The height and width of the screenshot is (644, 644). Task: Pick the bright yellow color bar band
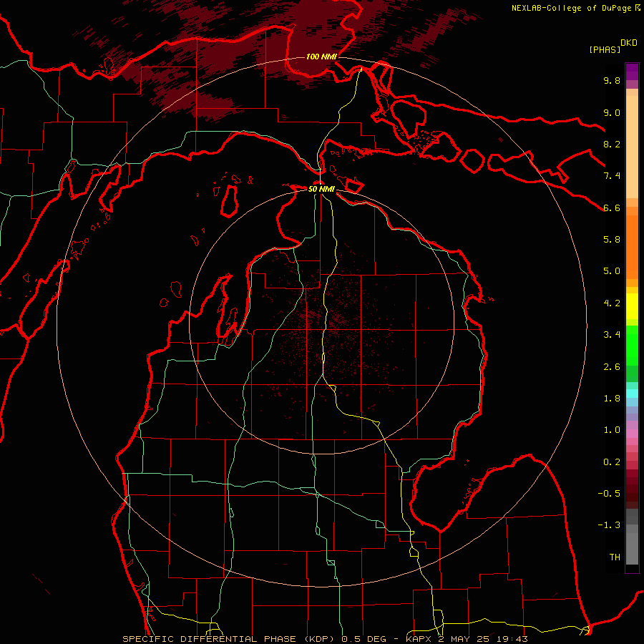pos(632,306)
